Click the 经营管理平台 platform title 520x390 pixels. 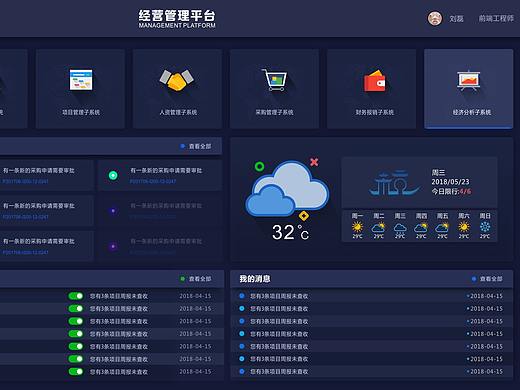(177, 16)
